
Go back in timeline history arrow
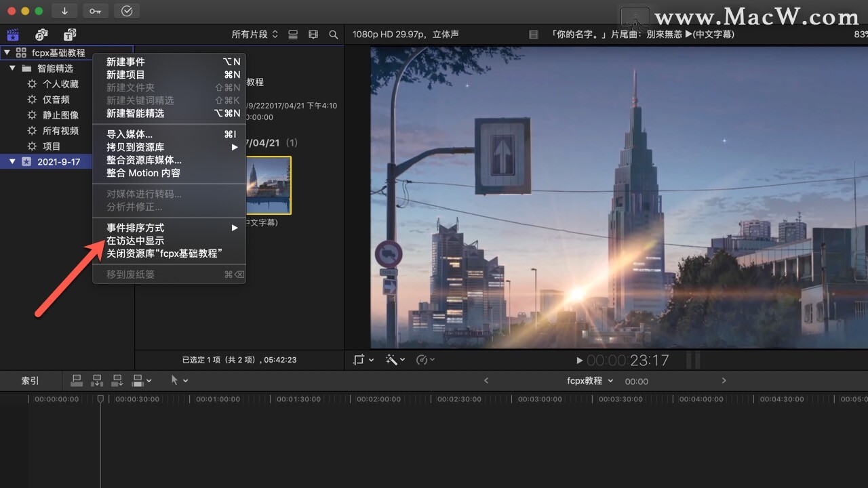click(486, 381)
